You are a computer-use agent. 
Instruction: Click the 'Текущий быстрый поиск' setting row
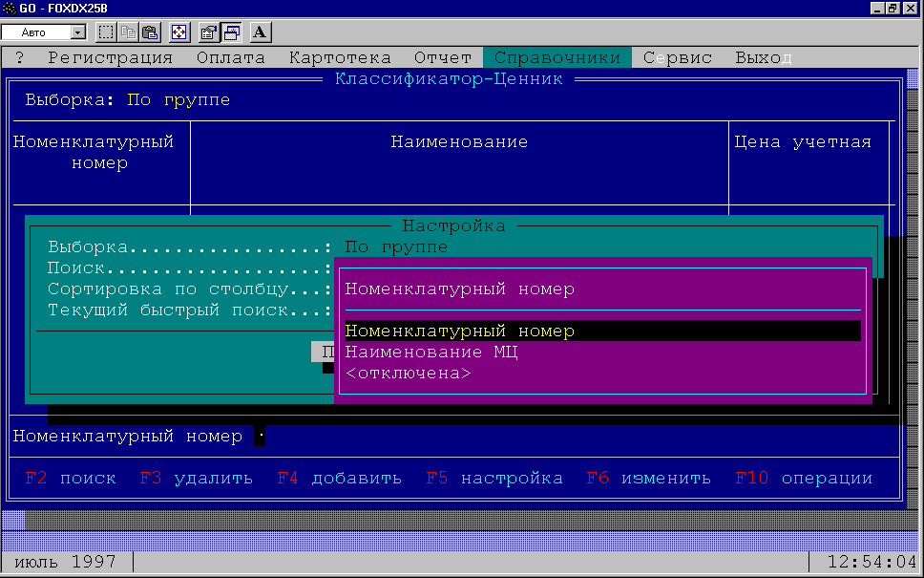[190, 310]
